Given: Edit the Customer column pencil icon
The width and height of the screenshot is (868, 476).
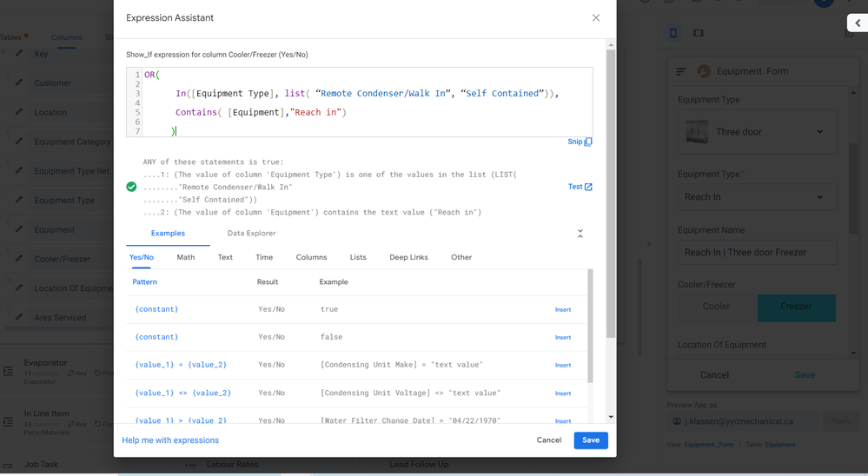Looking at the screenshot, I should click(19, 83).
